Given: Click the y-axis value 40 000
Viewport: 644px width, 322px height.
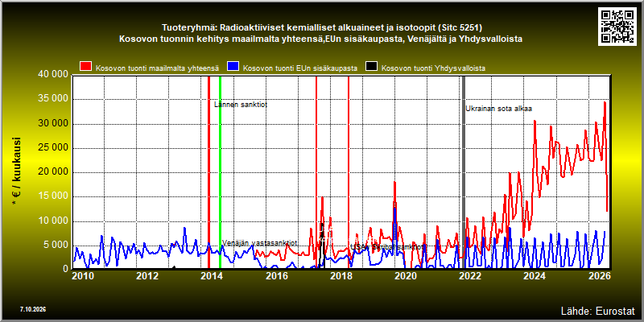Looking at the screenshot, I should pyautogui.click(x=52, y=74).
